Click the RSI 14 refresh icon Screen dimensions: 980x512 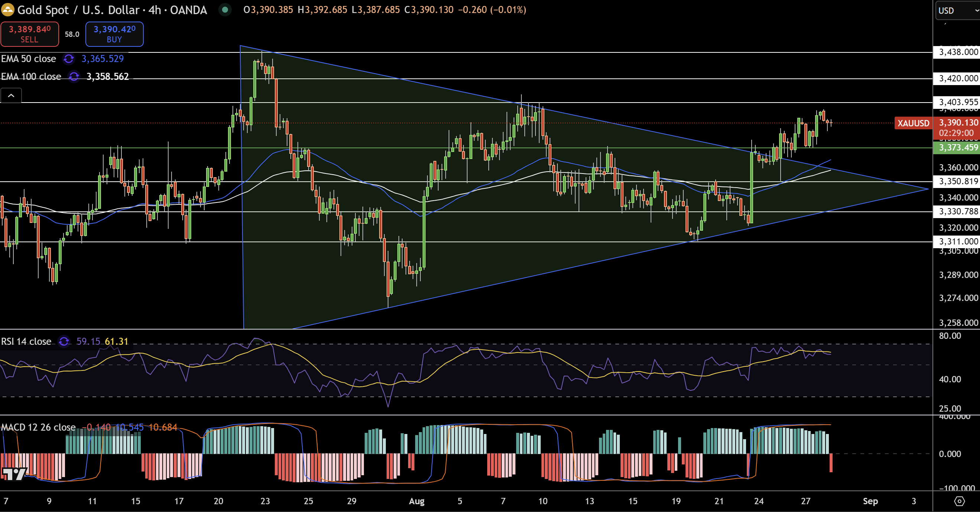pyautogui.click(x=64, y=341)
